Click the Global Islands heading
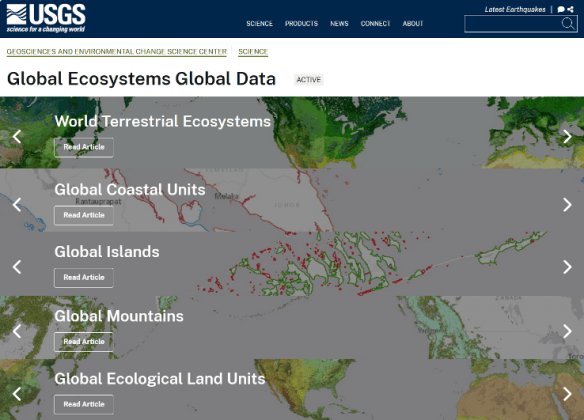 [107, 252]
